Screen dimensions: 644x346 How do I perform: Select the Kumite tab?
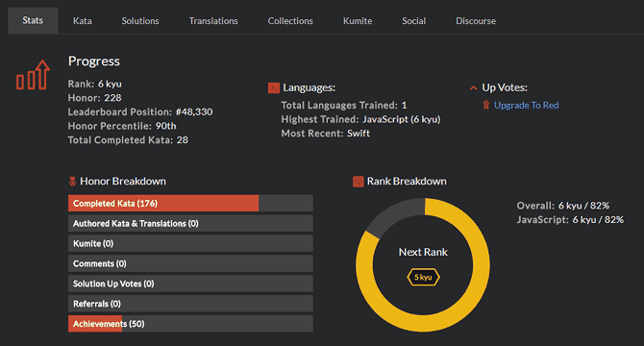pos(358,21)
